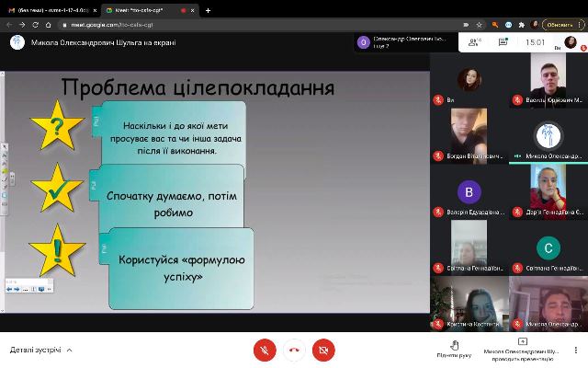Open the Олександр Олегович notification
Screen dimensions: 588x368
pyautogui.click(x=406, y=42)
